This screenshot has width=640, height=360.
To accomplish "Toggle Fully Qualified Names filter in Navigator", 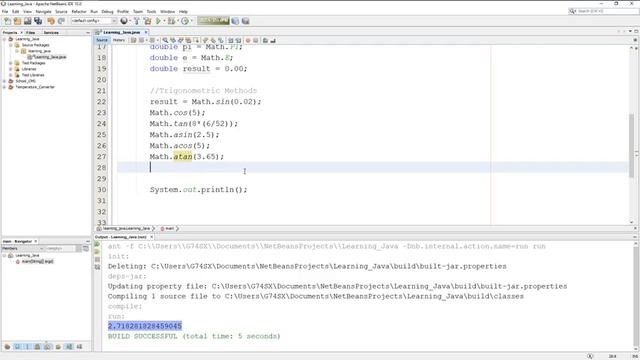I will 58,347.
